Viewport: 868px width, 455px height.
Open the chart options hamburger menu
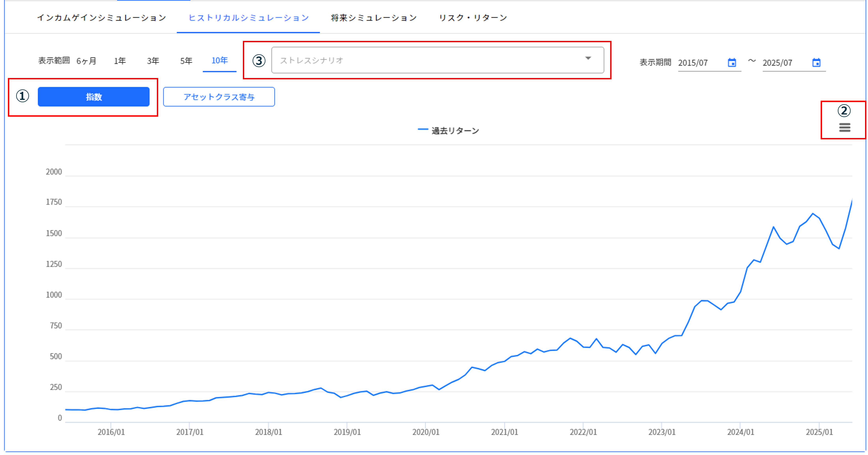pos(844,128)
